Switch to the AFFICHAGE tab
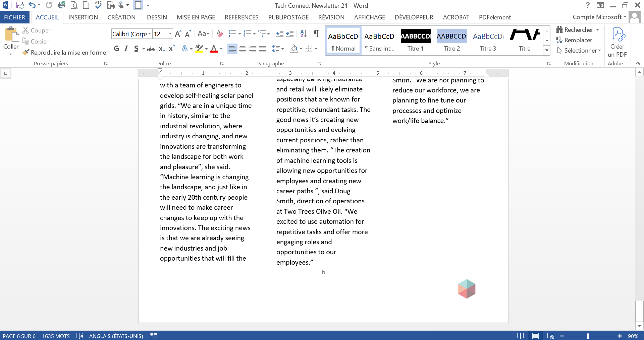The height and width of the screenshot is (340, 644). point(370,17)
